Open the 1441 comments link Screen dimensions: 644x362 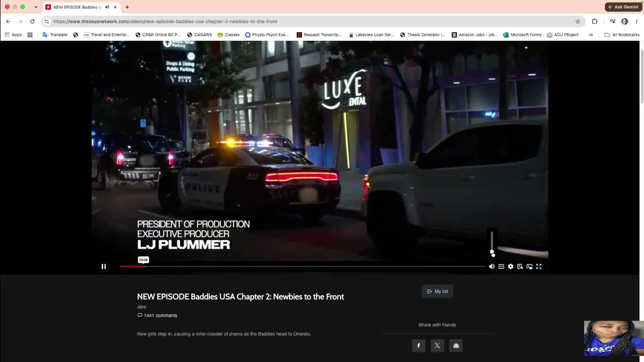click(x=157, y=316)
